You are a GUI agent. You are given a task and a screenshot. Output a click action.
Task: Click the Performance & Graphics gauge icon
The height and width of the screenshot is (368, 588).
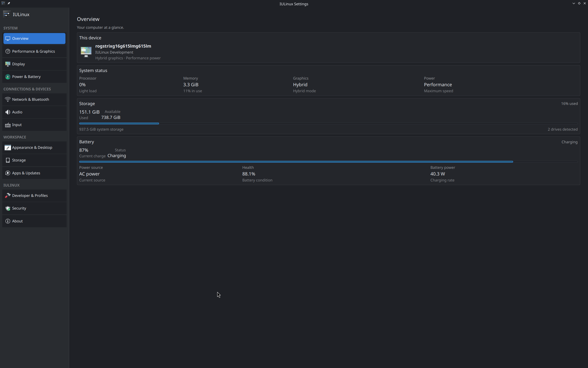[8, 51]
